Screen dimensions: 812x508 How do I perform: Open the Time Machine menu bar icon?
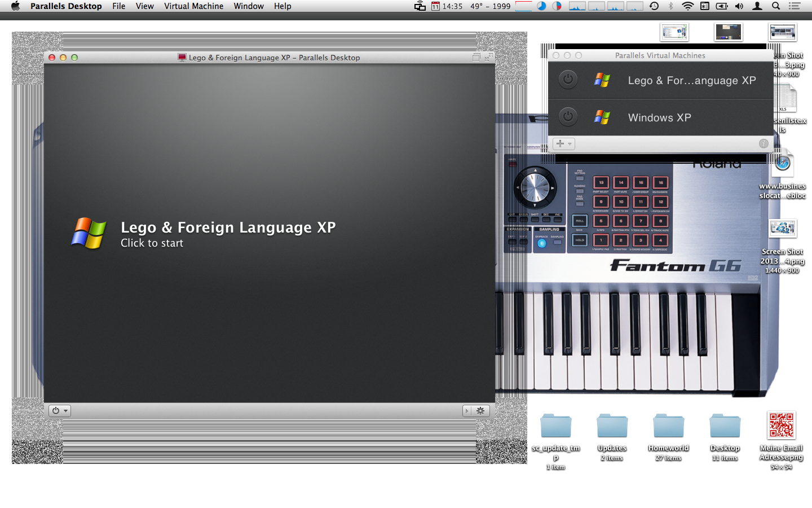coord(654,6)
